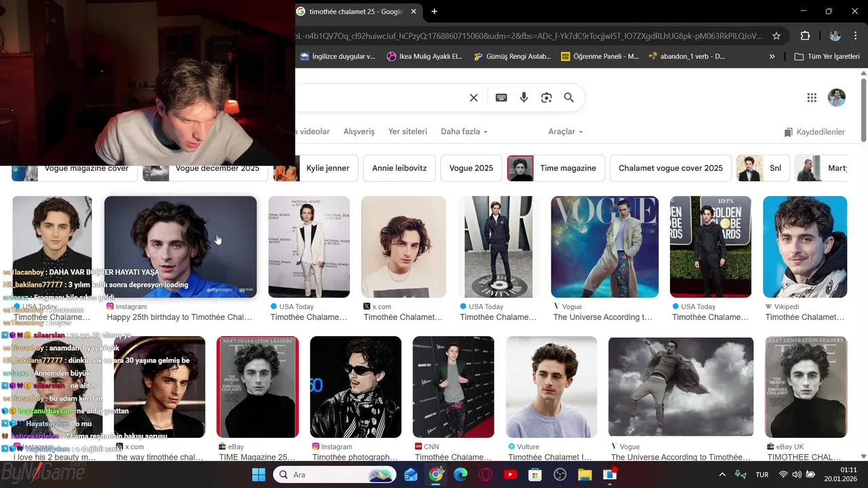This screenshot has height=488, width=868.
Task: Open the Chrome profile avatar in toolbar
Action: coord(835,36)
